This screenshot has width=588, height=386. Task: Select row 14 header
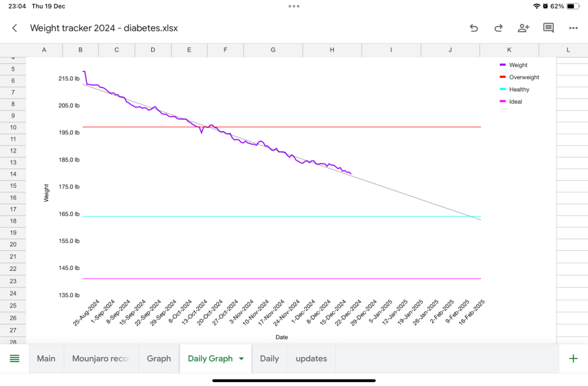pos(13,174)
